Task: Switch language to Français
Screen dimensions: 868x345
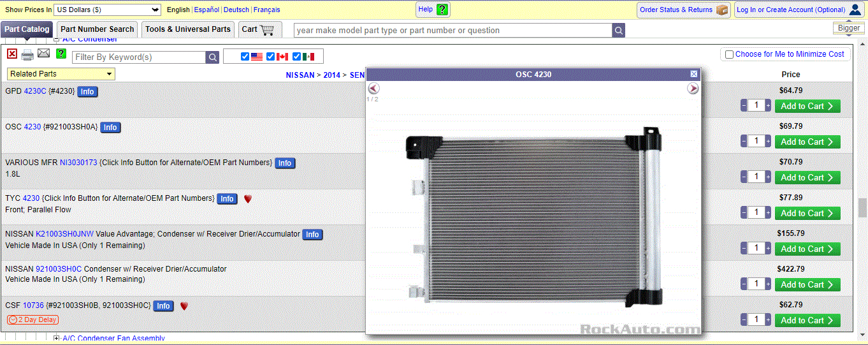Action: [x=266, y=10]
